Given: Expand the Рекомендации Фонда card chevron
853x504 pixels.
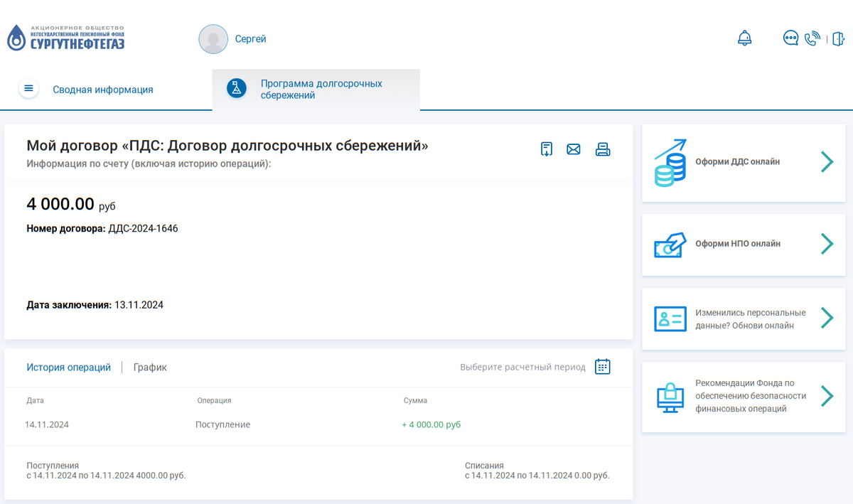Looking at the screenshot, I should click(827, 397).
